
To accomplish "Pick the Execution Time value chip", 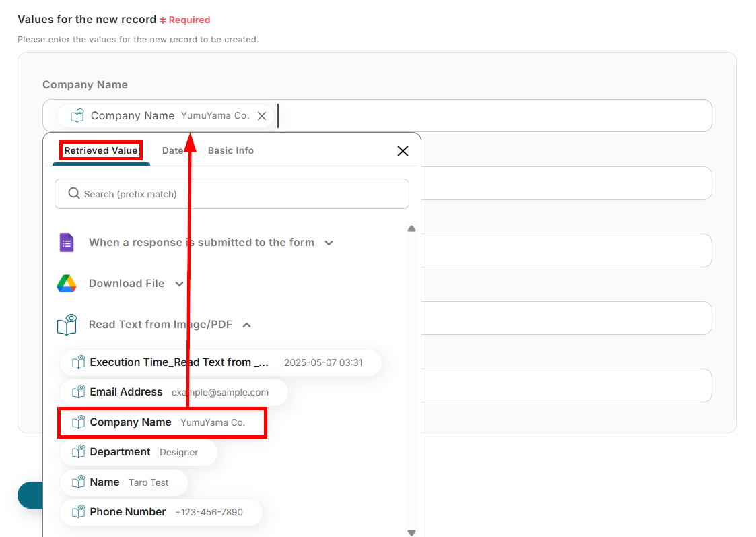I will pos(220,362).
